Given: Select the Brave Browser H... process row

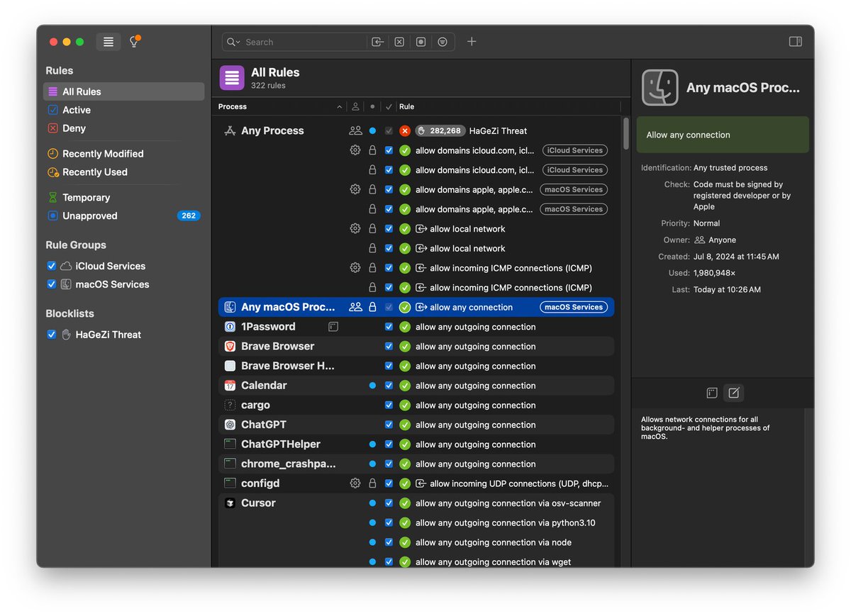Looking at the screenshot, I should click(416, 366).
